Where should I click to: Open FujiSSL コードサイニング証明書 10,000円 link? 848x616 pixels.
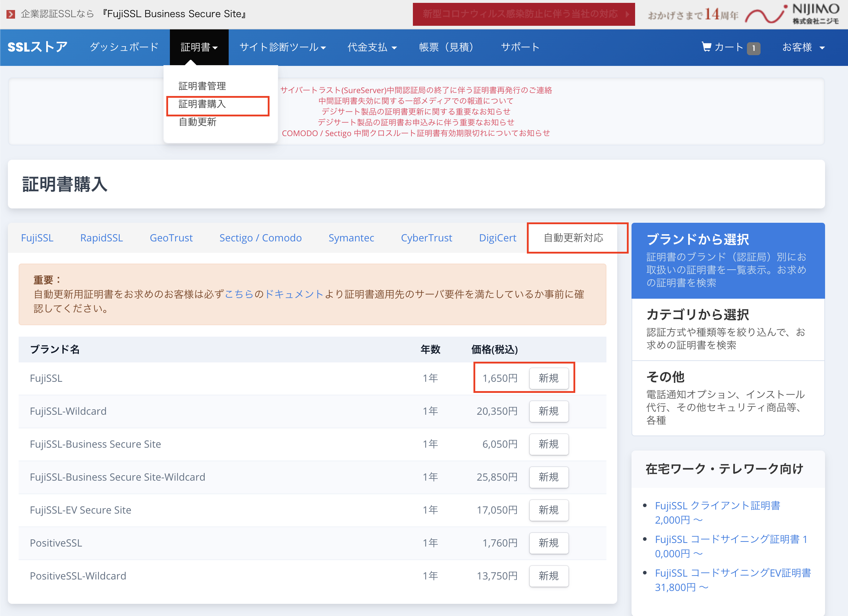[731, 546]
